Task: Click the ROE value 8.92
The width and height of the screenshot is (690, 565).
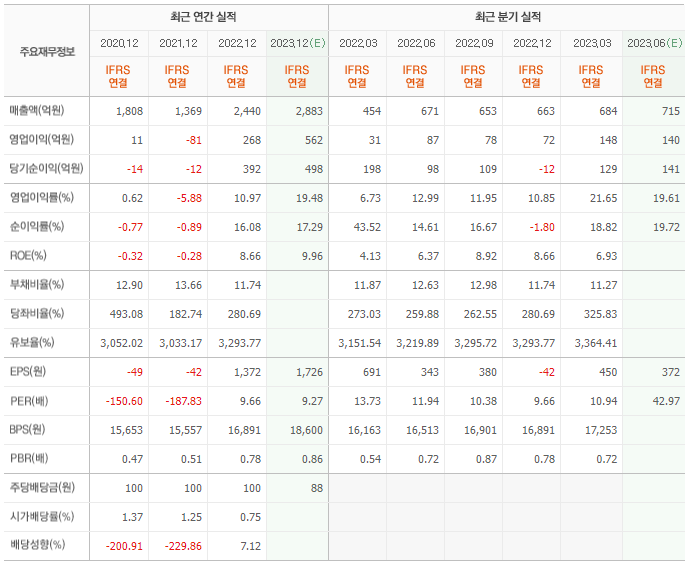Action: click(x=486, y=257)
